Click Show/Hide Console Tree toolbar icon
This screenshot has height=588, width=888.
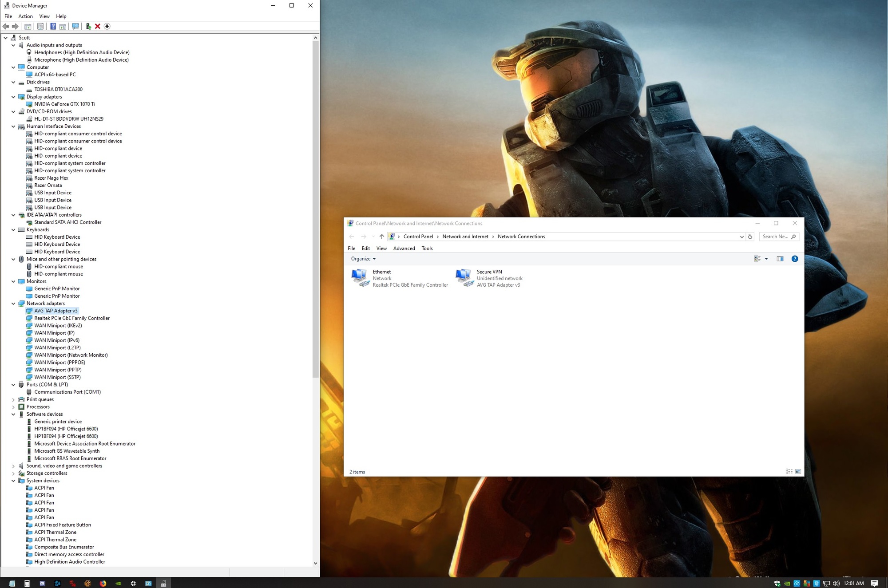28,27
